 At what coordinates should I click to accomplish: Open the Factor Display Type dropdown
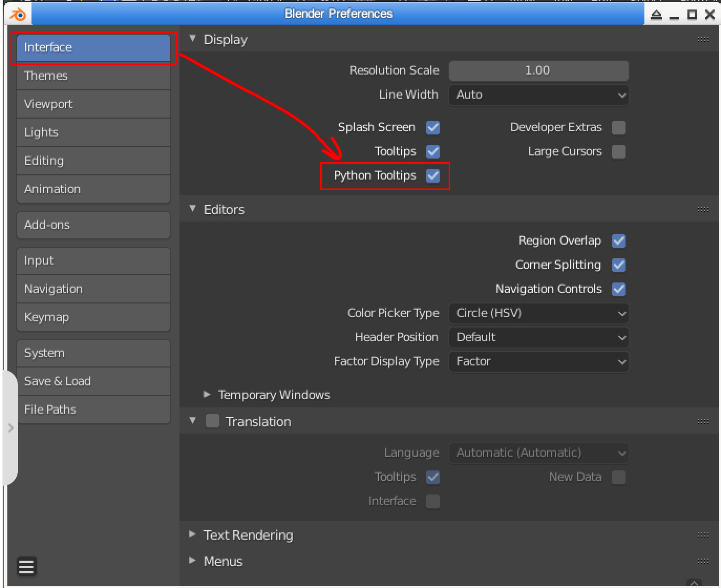pos(539,362)
